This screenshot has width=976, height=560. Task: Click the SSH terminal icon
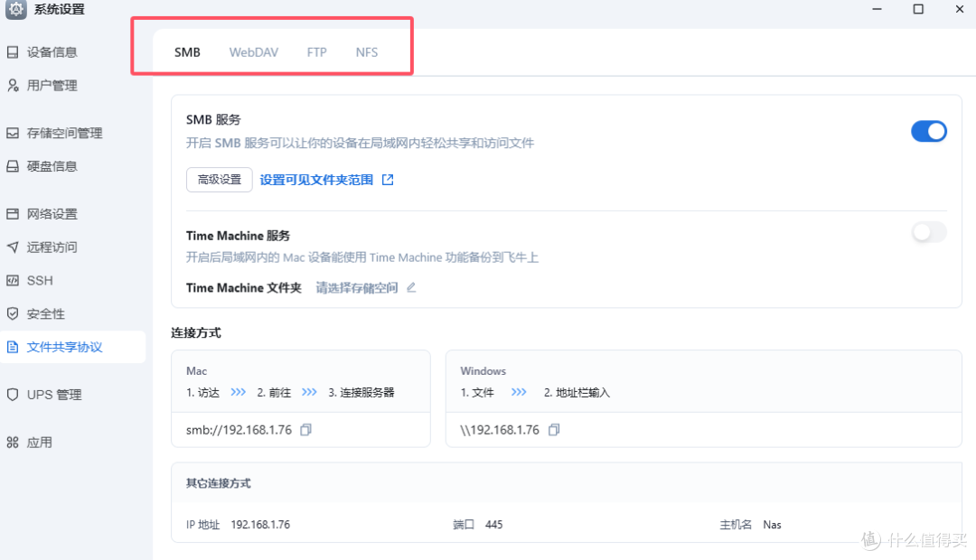point(13,281)
